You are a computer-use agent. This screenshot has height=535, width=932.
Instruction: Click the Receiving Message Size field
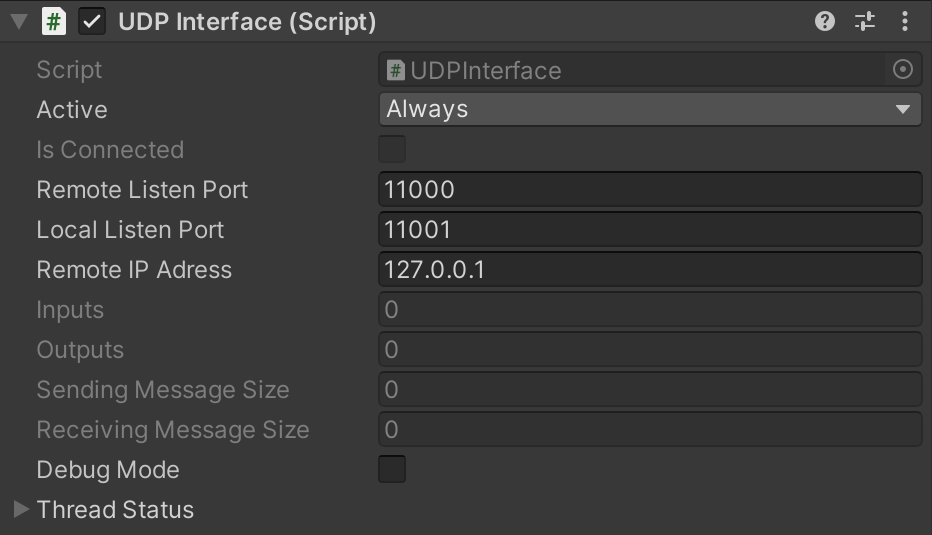[650, 430]
